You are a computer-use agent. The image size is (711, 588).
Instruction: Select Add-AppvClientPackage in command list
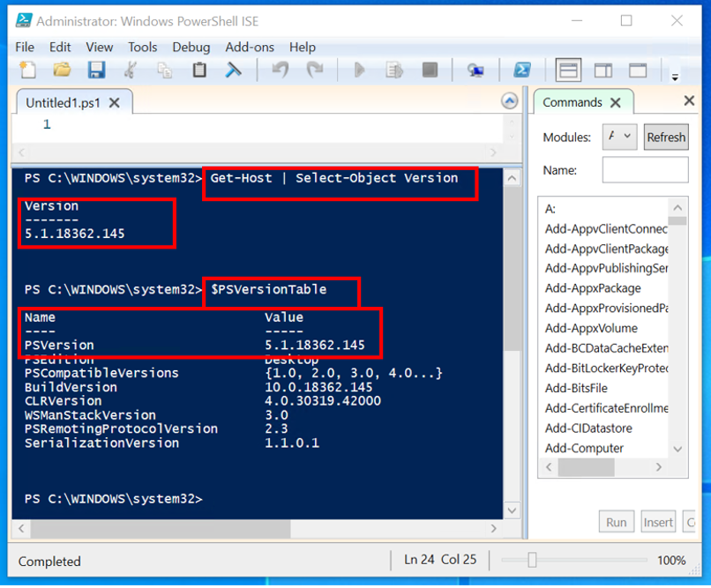pos(606,249)
